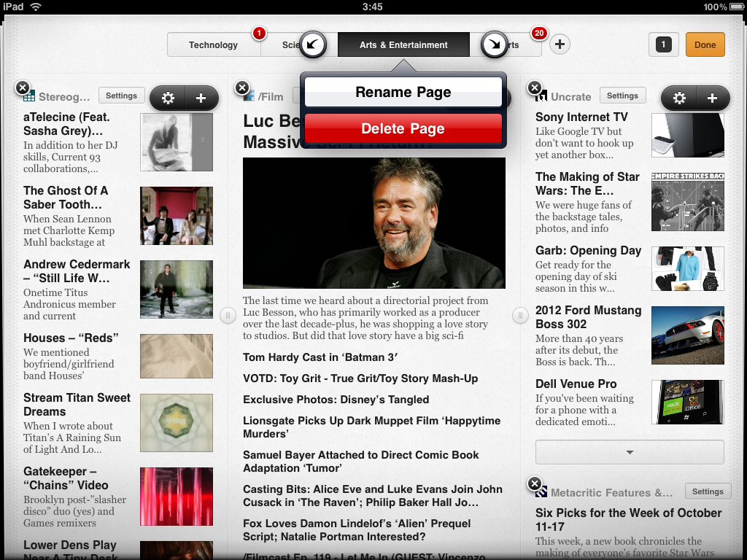The height and width of the screenshot is (560, 747).
Task: Open the Andrew Cedermark article thumbnail
Action: coord(177,289)
